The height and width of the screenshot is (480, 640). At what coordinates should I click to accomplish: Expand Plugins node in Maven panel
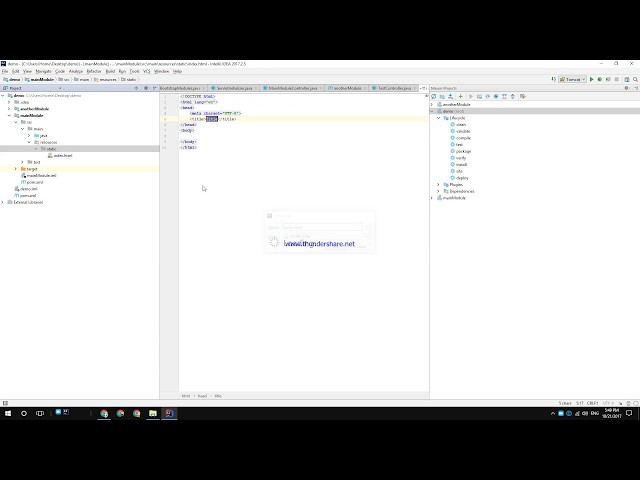click(439, 185)
